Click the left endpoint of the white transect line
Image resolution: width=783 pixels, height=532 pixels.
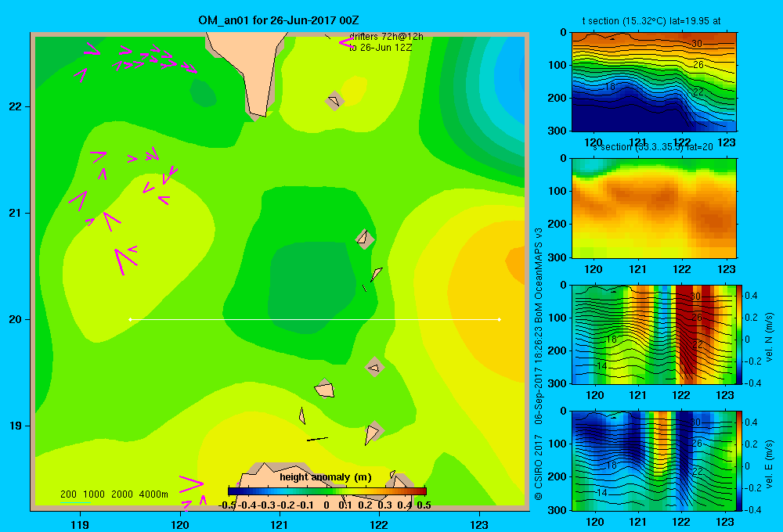(x=130, y=319)
